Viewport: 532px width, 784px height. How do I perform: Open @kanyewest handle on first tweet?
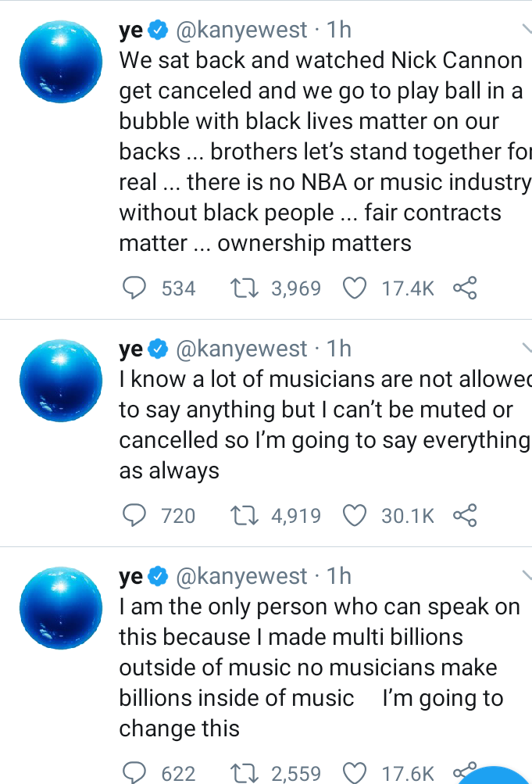point(242,30)
